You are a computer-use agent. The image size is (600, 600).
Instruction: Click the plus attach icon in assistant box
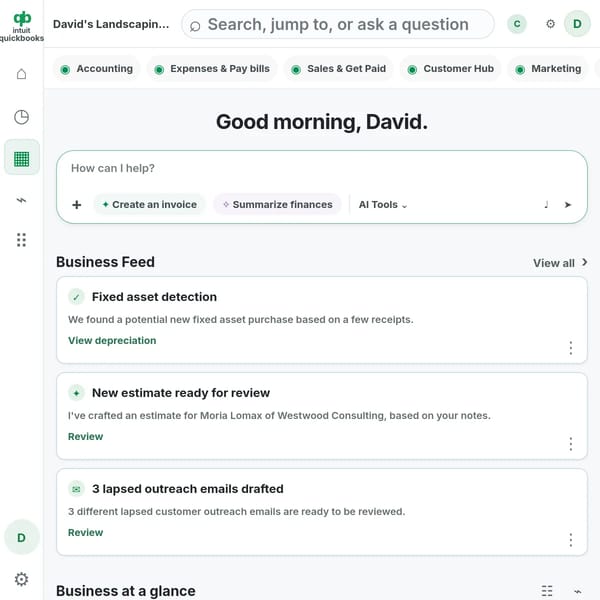[77, 205]
